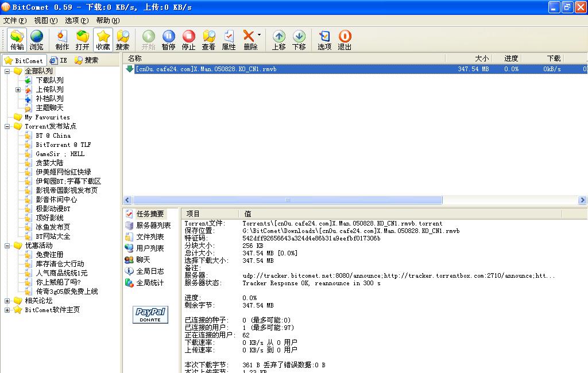Open 免费注册 entry
Viewport: 588px width, 373px height.
pos(49,255)
